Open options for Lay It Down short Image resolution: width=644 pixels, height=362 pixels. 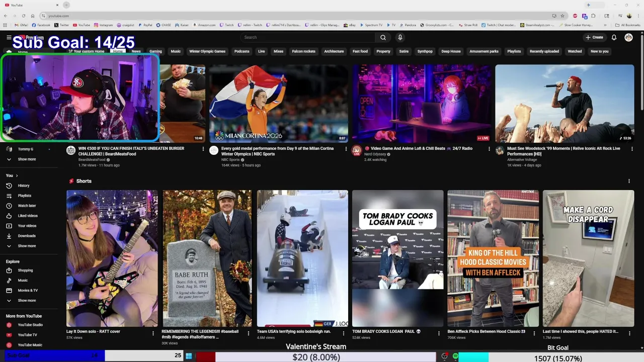click(x=153, y=333)
